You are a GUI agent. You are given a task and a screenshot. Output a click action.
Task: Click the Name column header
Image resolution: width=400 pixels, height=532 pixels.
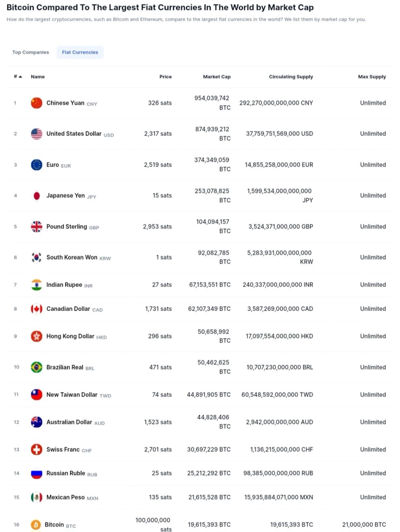point(37,77)
